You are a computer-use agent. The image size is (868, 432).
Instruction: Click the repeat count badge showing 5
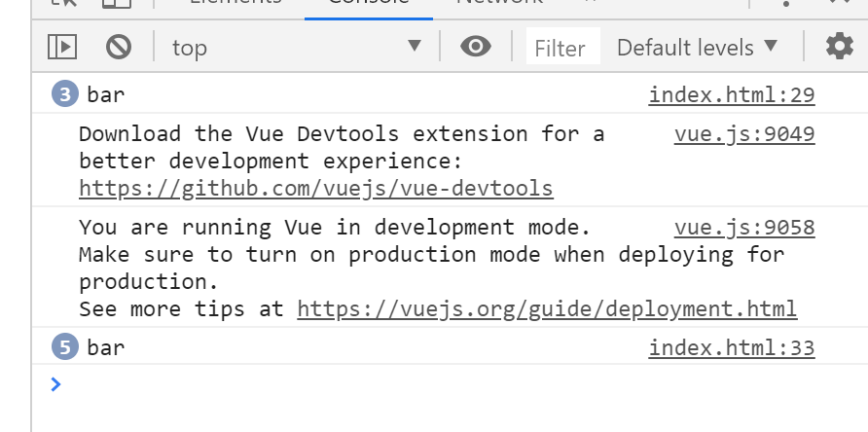point(66,347)
